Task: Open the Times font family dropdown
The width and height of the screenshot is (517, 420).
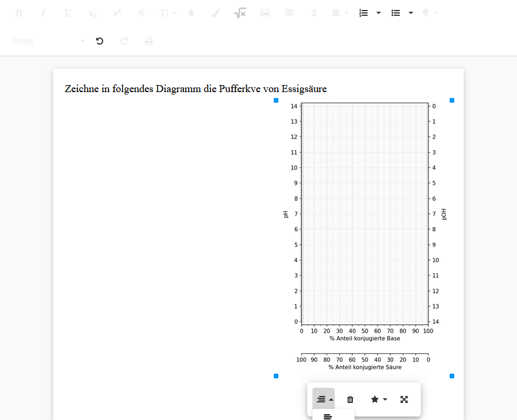Action: (48, 41)
